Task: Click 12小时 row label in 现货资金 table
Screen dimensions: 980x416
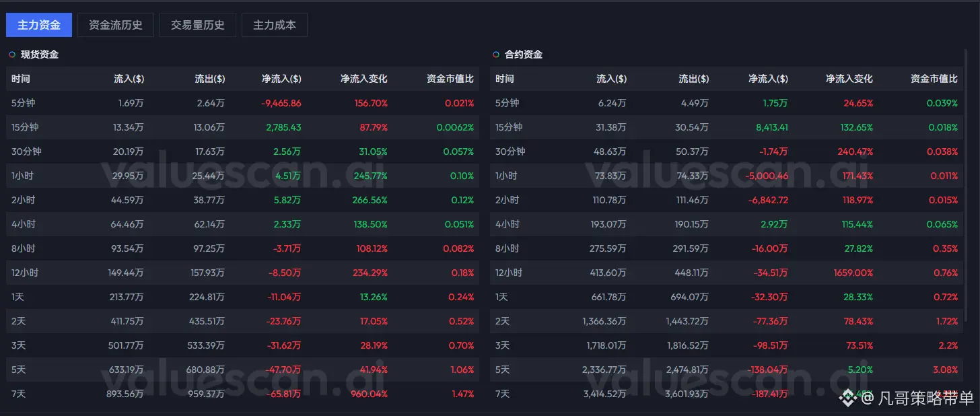Action: [24, 273]
